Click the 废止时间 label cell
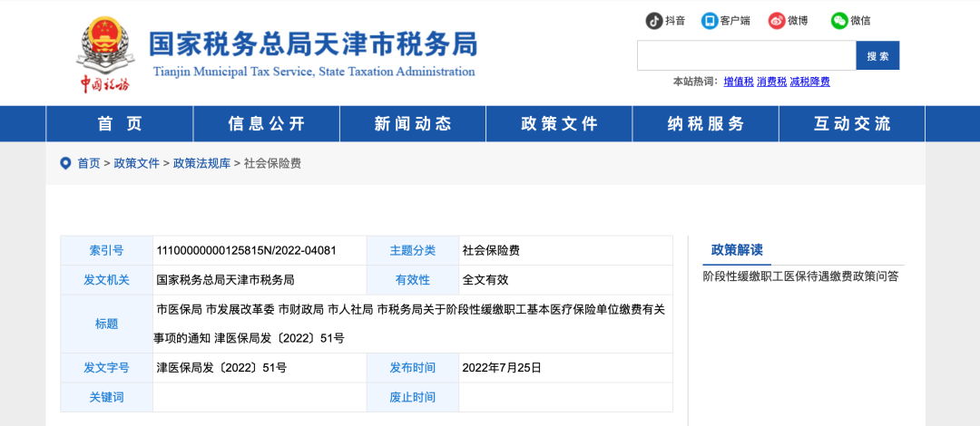This screenshot has width=980, height=426. point(413,397)
